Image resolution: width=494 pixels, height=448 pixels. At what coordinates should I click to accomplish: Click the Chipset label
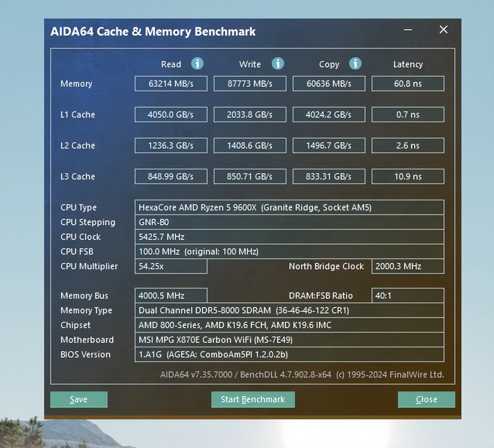[x=75, y=325]
